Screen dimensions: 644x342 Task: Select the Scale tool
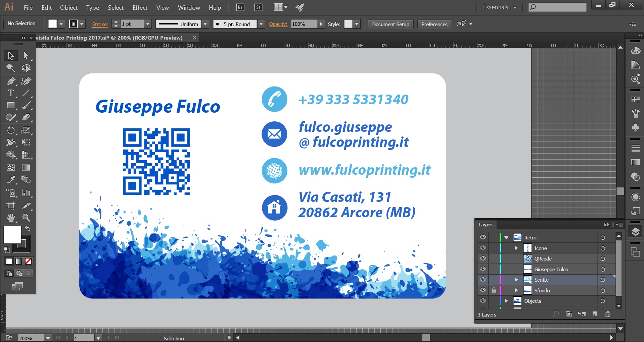tap(26, 130)
